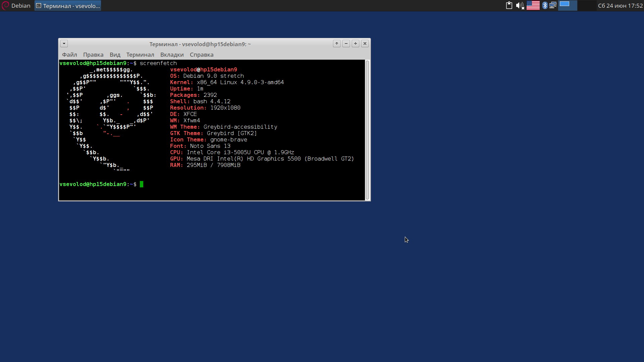644x362 pixels.
Task: Click the WM Theme 'Greybird-accessibility' text
Action: pos(240,127)
